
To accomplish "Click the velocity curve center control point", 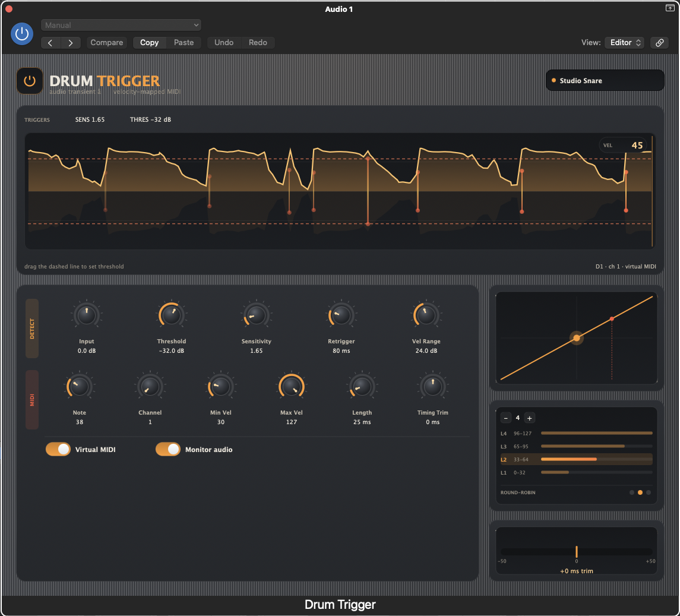I will [x=576, y=338].
